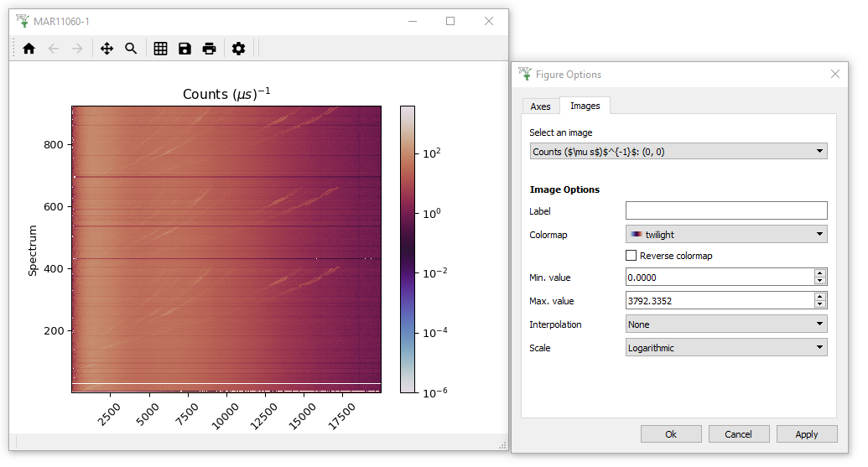Select the Pan move tool
The image size is (868, 467).
pos(107,49)
